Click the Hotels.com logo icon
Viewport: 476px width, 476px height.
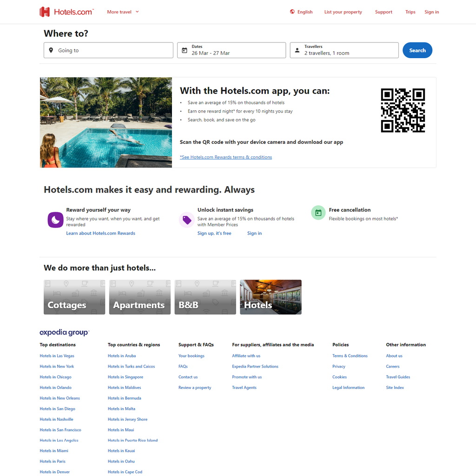45,12
